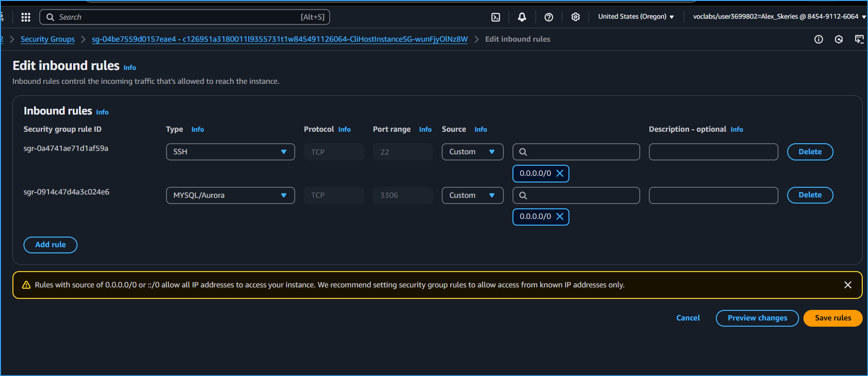Open the notifications bell
868x376 pixels.
point(522,17)
